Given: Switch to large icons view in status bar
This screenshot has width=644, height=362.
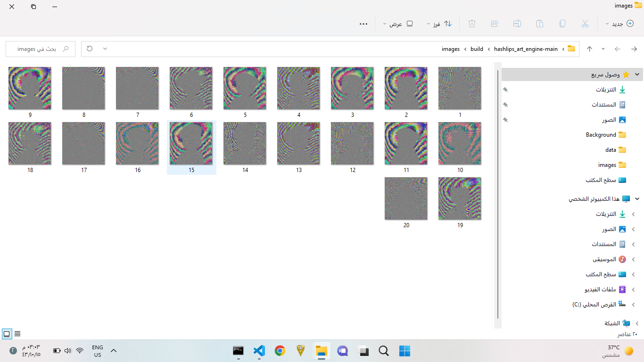Looking at the screenshot, I should [x=7, y=334].
